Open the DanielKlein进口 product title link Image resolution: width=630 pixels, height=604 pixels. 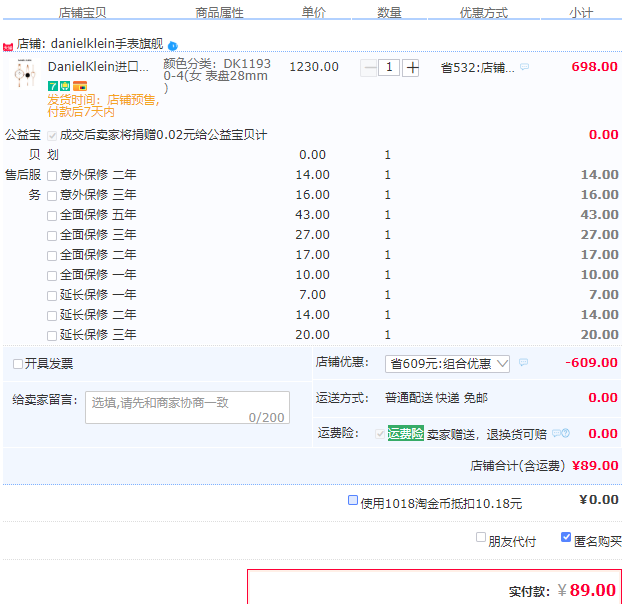(98, 67)
